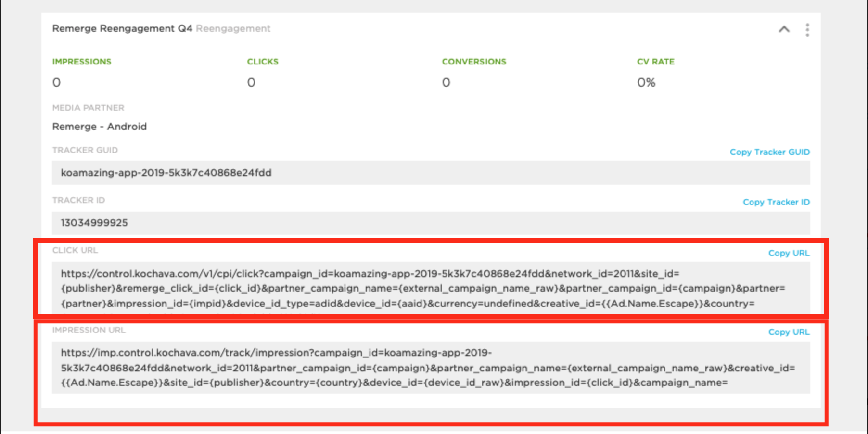Click the Copy Tracker ID link

pyautogui.click(x=776, y=202)
